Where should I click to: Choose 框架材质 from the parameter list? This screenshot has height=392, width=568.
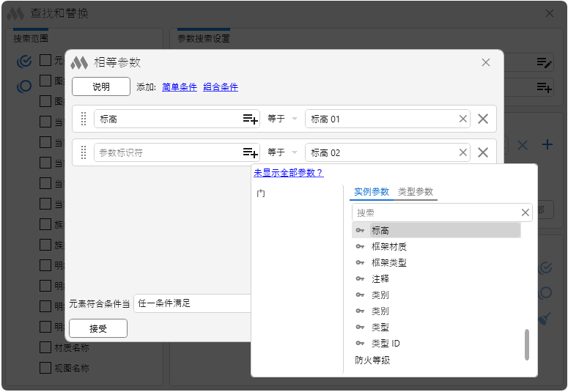point(388,246)
